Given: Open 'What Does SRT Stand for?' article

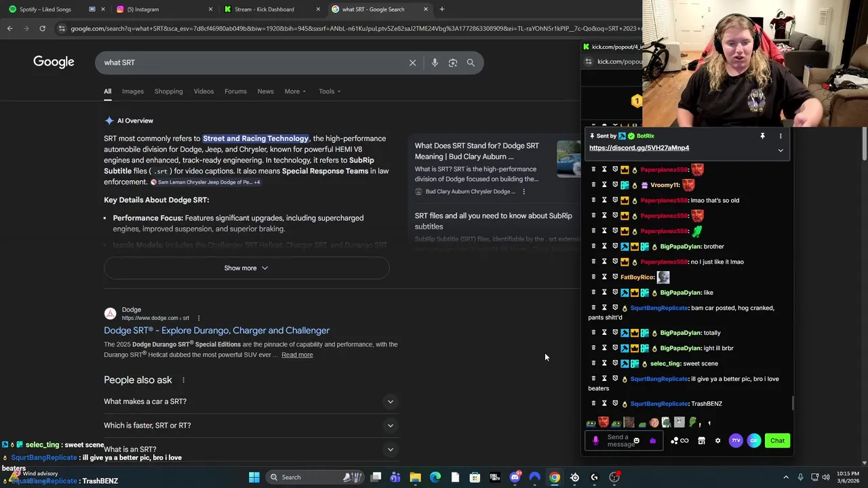Looking at the screenshot, I should (x=477, y=151).
